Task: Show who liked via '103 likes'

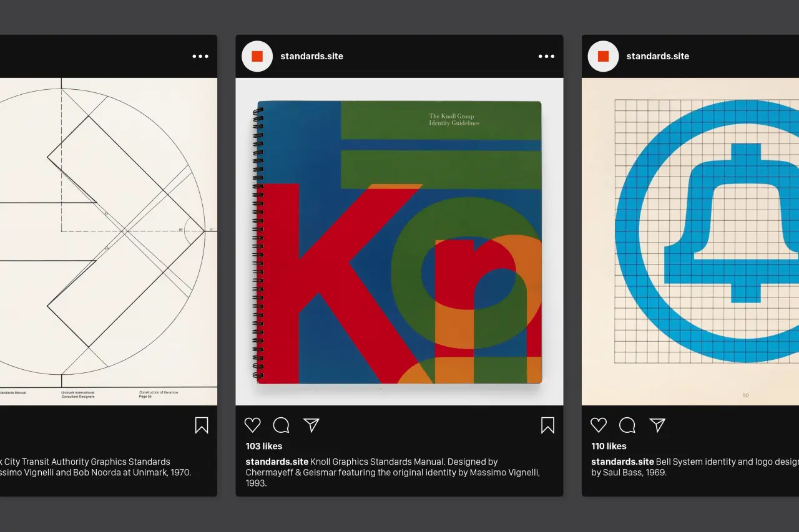Action: pyautogui.click(x=264, y=446)
